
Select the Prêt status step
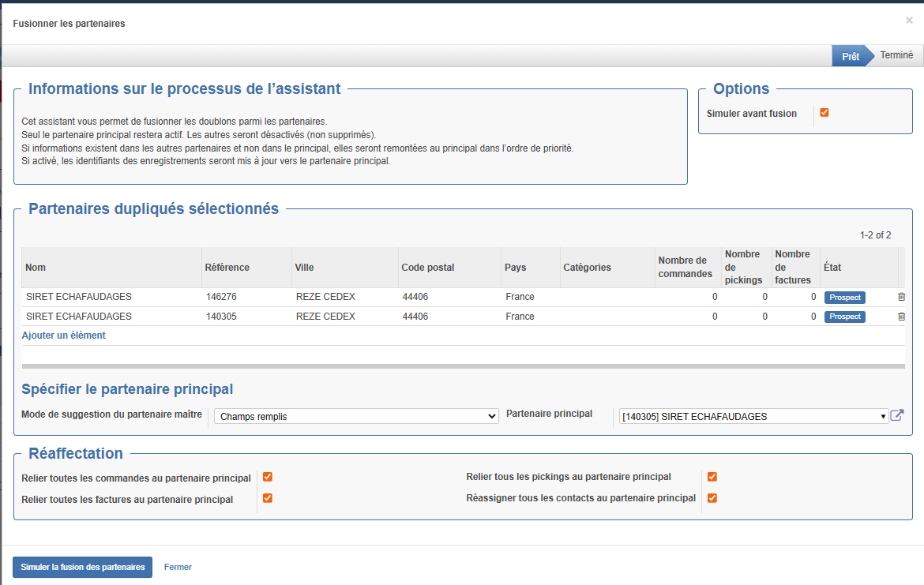851,56
